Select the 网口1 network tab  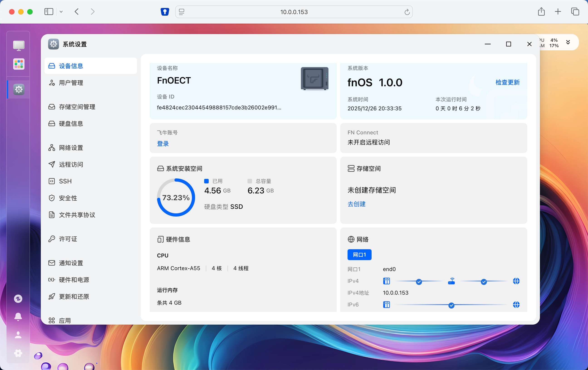pyautogui.click(x=359, y=254)
